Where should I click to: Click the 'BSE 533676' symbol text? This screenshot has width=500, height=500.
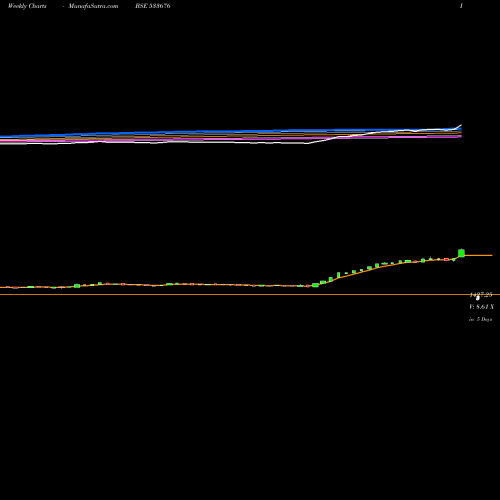[x=153, y=6]
